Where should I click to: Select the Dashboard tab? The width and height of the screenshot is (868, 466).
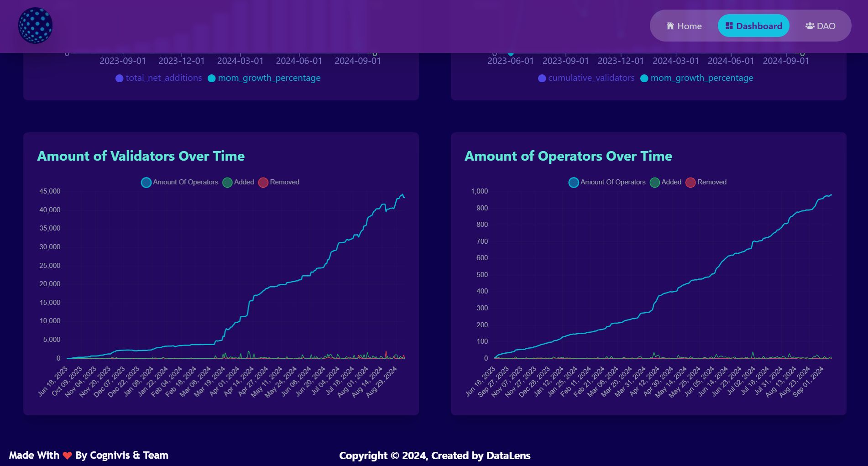click(753, 26)
